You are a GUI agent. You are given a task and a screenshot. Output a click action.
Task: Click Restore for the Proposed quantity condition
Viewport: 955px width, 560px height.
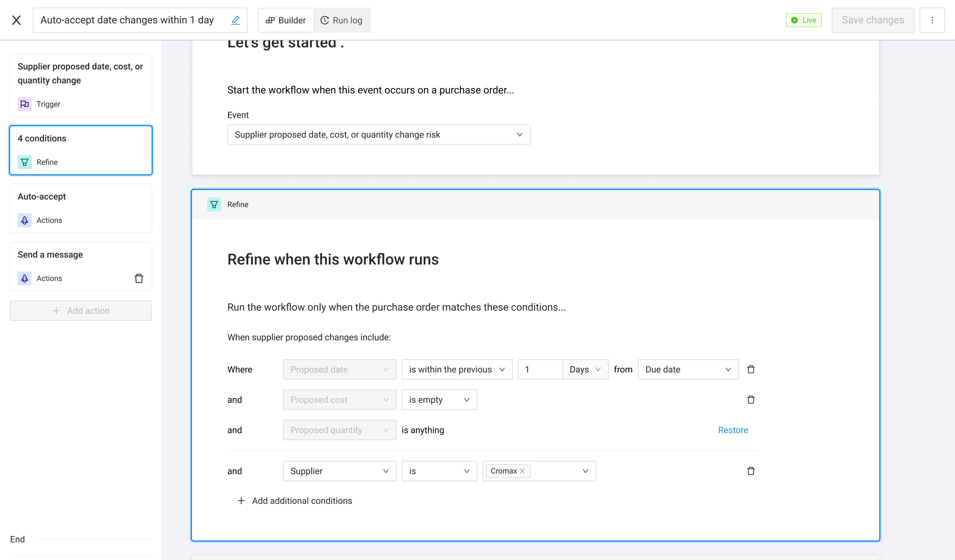coord(733,430)
